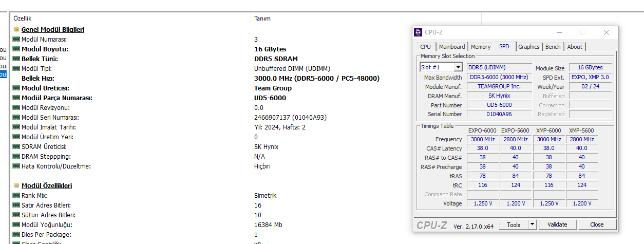
Task: Select the Unbuffered DIMM (UDIMM) value
Action: 292,68
